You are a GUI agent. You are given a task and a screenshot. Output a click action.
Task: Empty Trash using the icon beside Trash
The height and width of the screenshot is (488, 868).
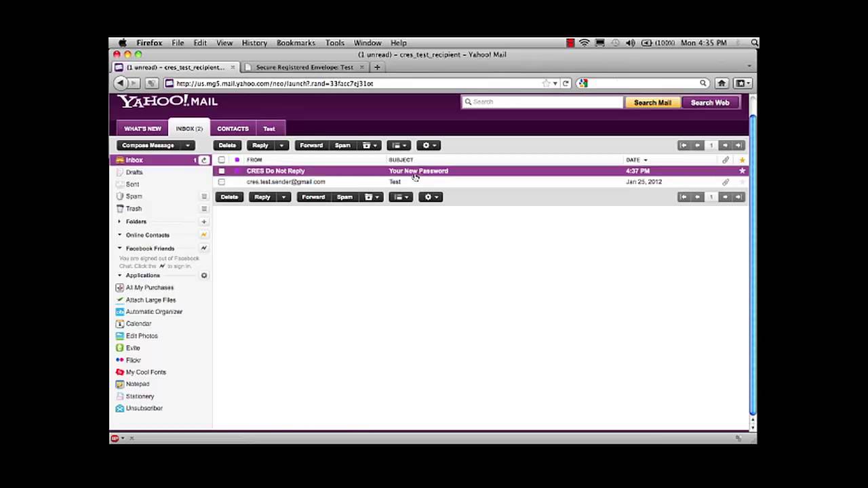204,209
